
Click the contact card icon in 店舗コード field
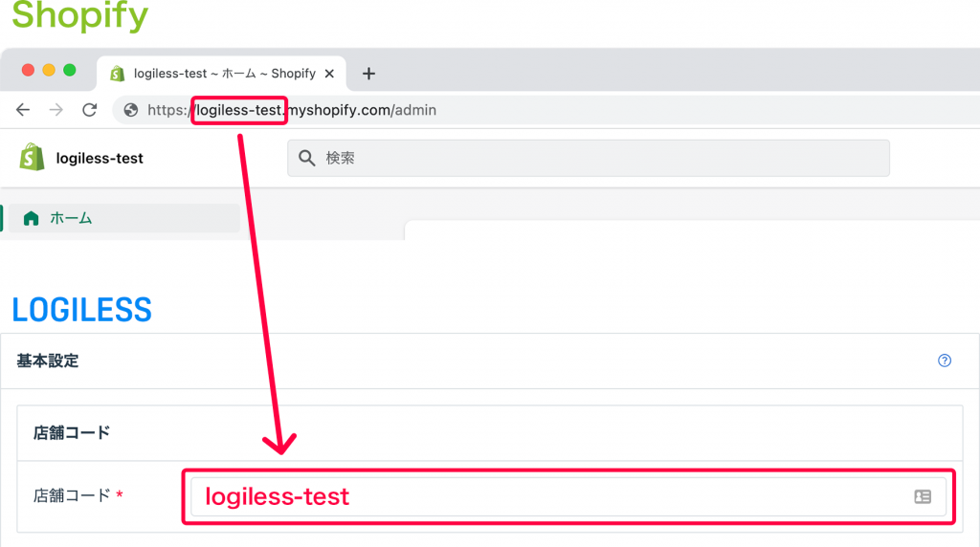coord(923,496)
